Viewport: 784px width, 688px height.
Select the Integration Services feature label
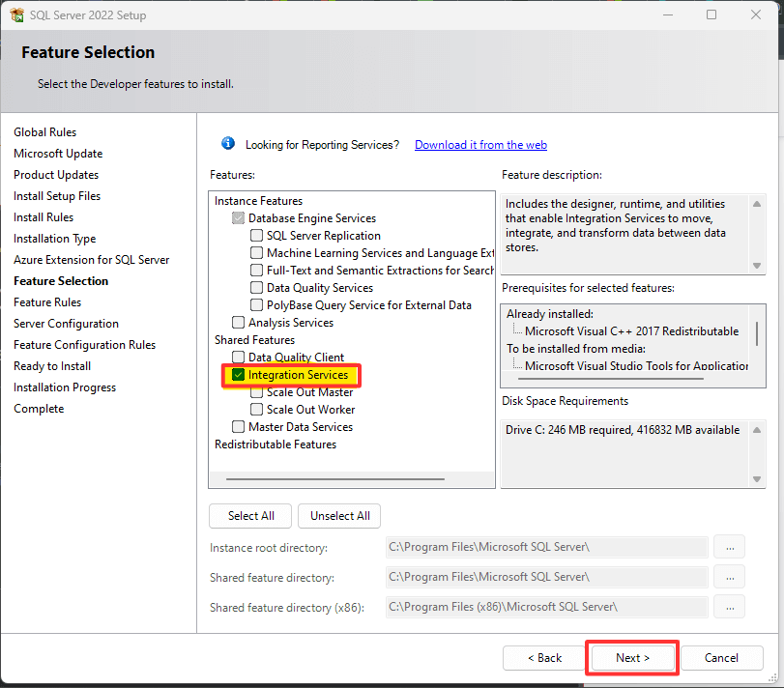click(298, 375)
